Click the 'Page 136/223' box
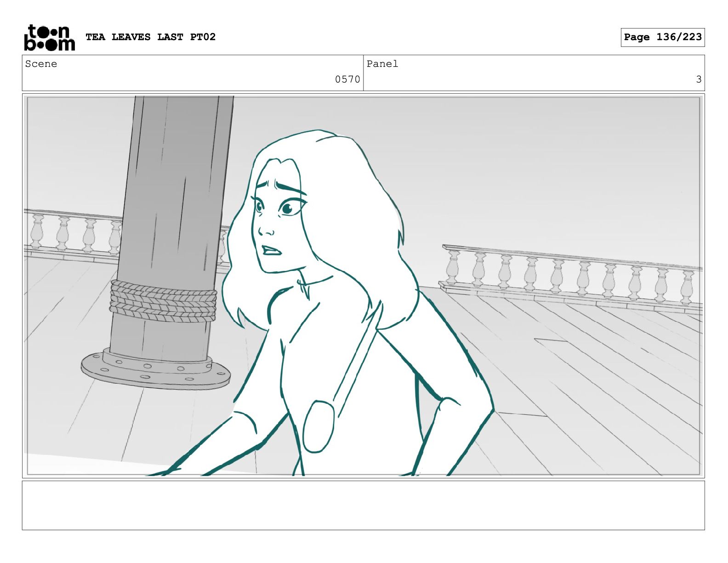This screenshot has width=728, height=563. (662, 37)
